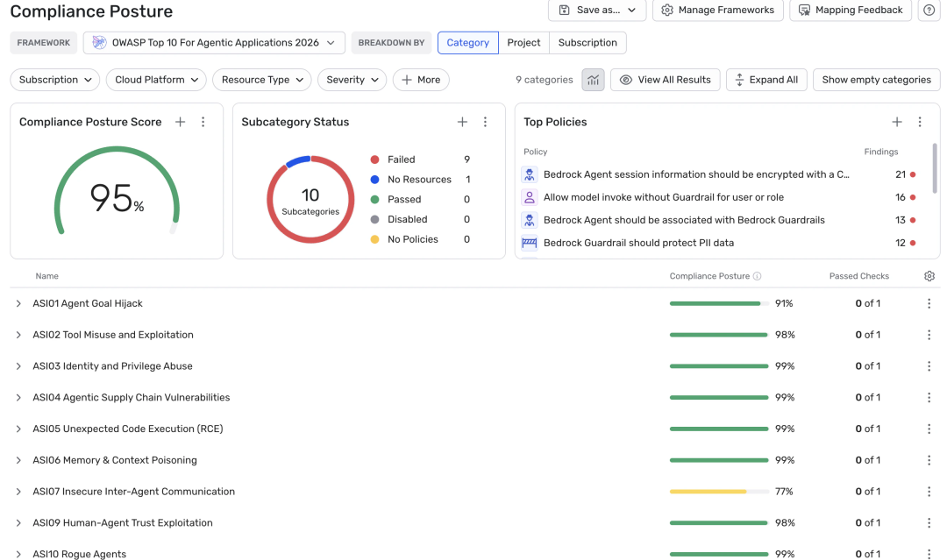Click plus icon on Top Policies card
Image resolution: width=947 pixels, height=560 pixels.
897,122
